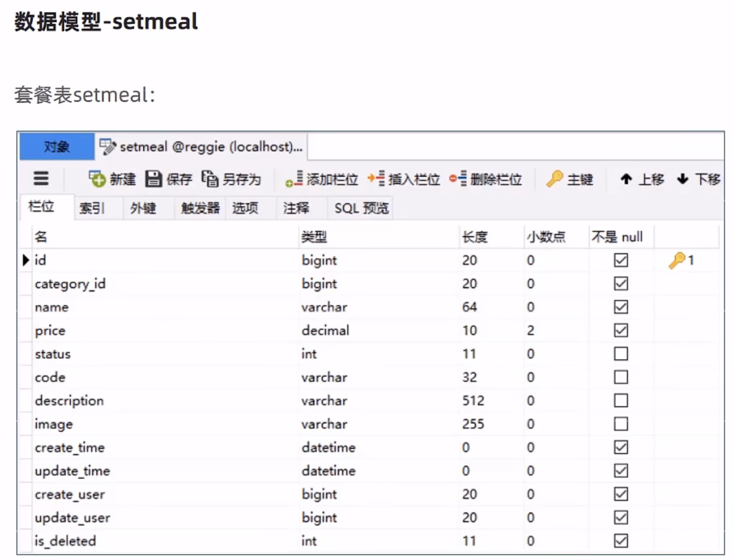Select the category_id field name cell
The height and width of the screenshot is (560, 734).
coord(70,284)
